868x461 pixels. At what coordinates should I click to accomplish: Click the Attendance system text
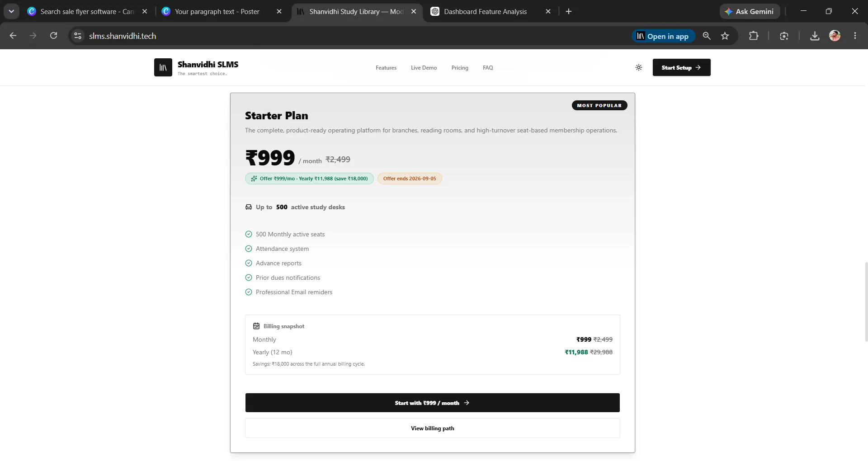(282, 249)
